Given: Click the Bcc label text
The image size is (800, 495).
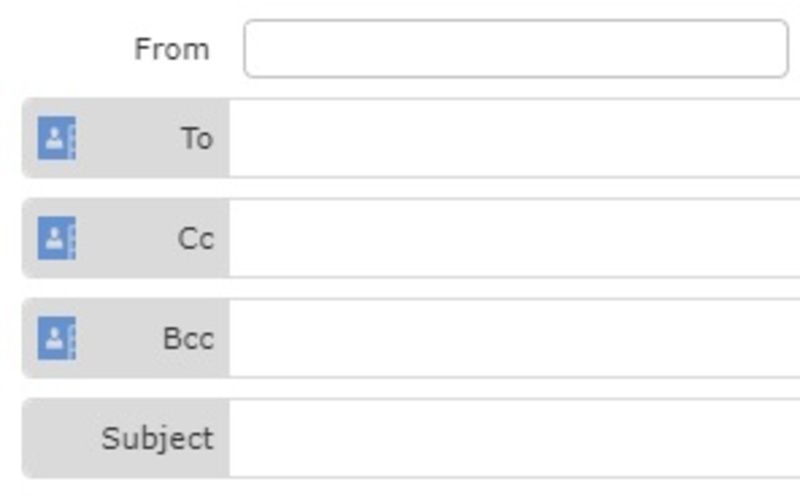Looking at the screenshot, I should (x=188, y=338).
